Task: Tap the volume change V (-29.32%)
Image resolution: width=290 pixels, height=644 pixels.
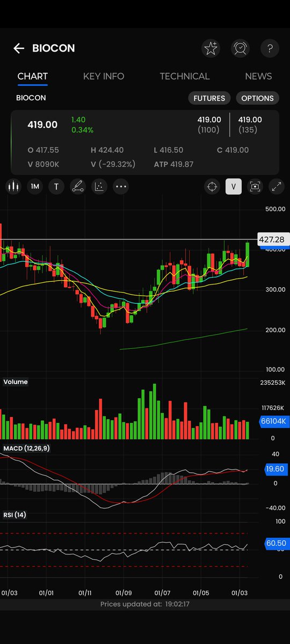Action: point(113,164)
